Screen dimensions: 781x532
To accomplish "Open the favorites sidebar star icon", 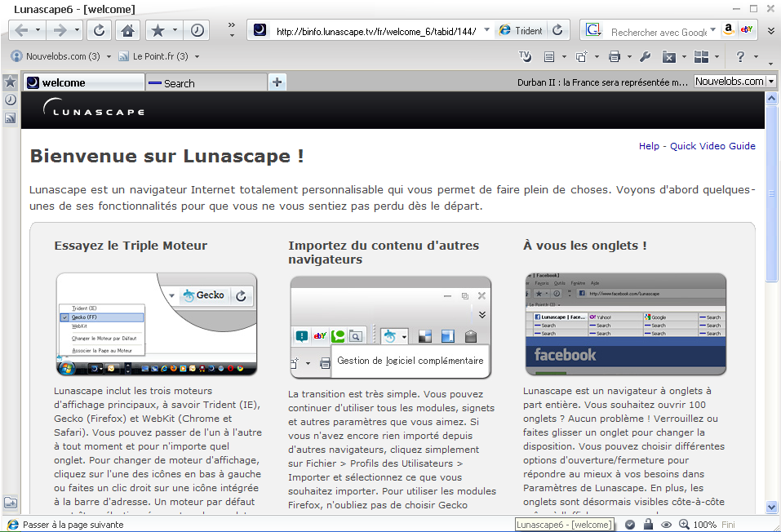I will pos(10,82).
